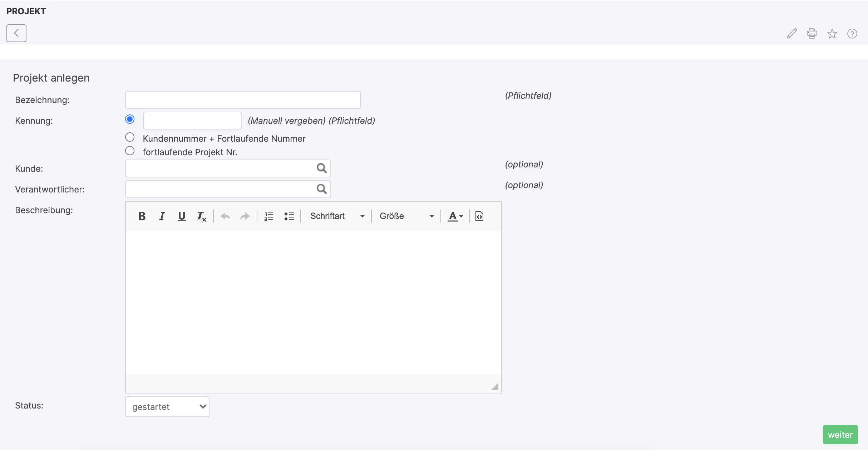Focus the manual Kennung text field
Viewport: 868px width, 450px height.
pos(192,121)
